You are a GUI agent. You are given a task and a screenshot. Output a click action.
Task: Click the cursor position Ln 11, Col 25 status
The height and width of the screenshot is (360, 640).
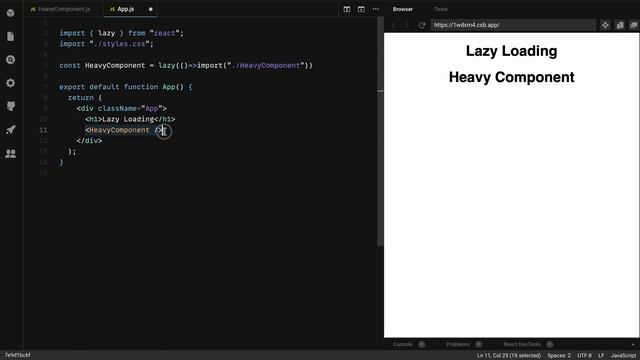tap(509, 356)
